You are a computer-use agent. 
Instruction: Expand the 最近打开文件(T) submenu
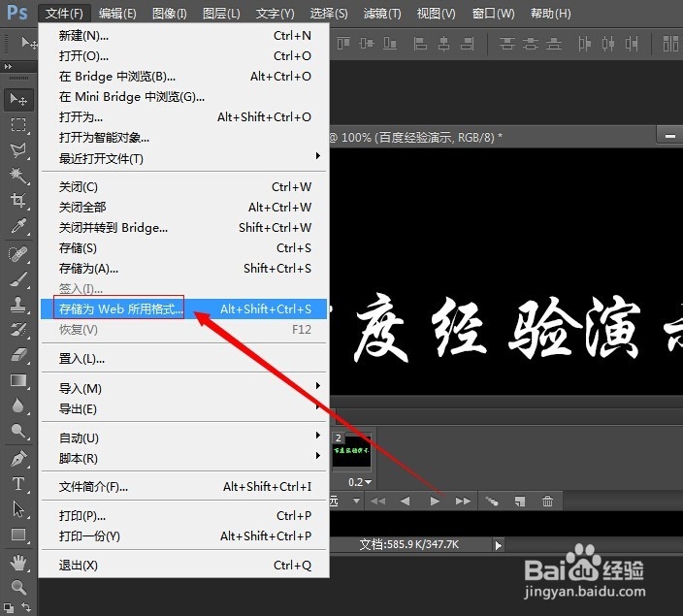[x=183, y=158]
